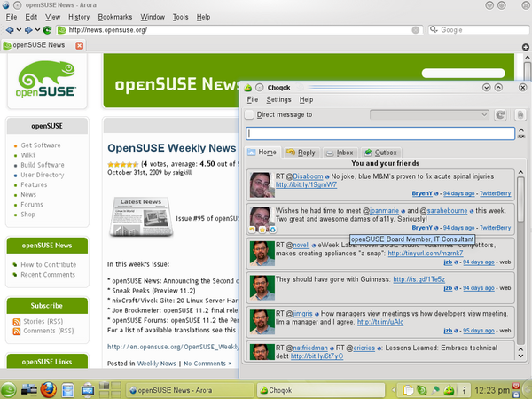Screen dimensions: 532x399
Task: Open the tinyurl.com/mzmk7 link in Choqok
Action: (426, 254)
